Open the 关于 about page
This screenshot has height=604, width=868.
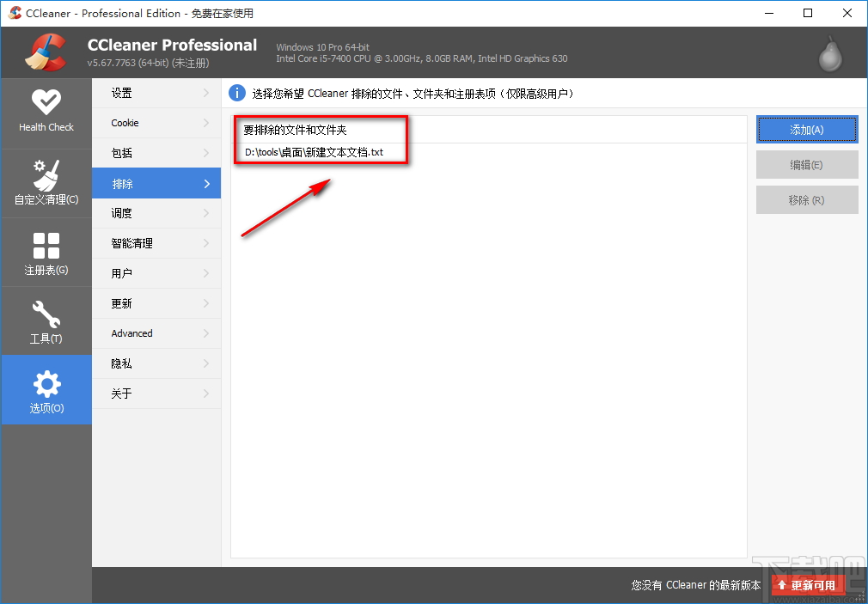click(x=156, y=394)
